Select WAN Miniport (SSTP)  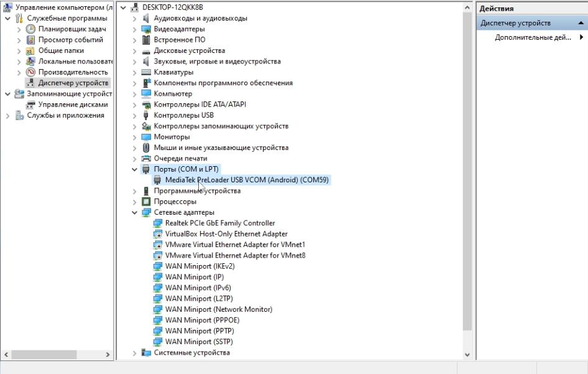click(199, 342)
